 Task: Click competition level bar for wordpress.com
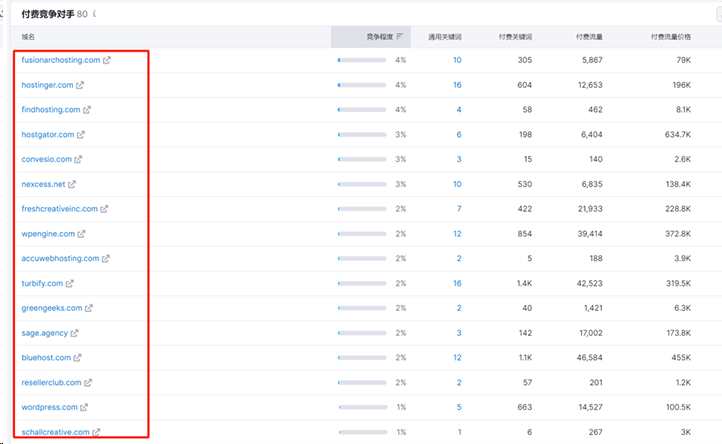pyautogui.click(x=363, y=407)
